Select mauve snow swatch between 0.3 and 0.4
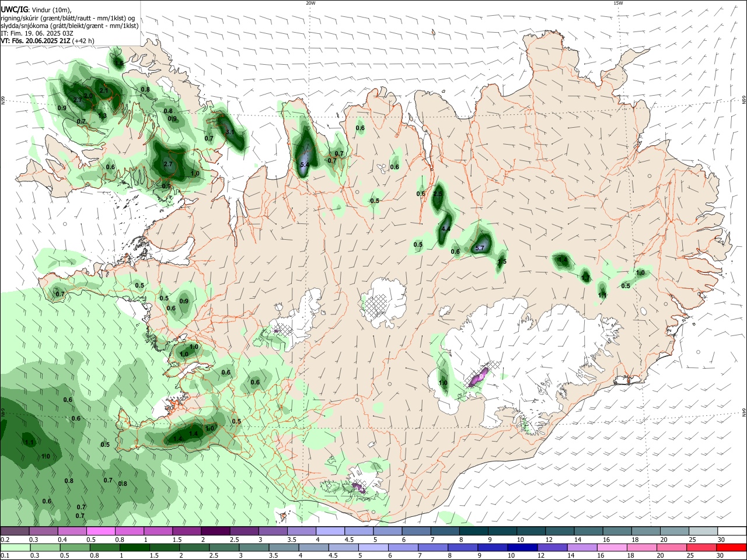Viewport: 747px width, 560px height. pyautogui.click(x=44, y=531)
